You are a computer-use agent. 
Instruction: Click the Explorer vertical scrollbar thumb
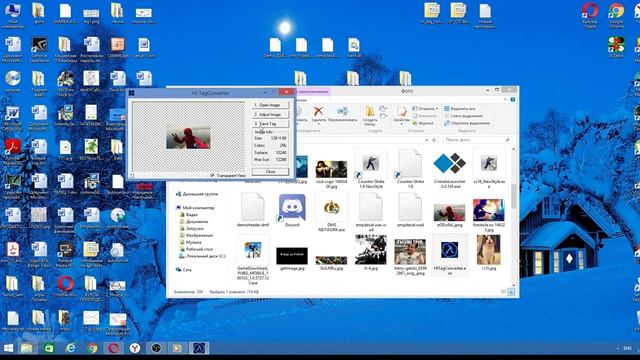(x=513, y=196)
